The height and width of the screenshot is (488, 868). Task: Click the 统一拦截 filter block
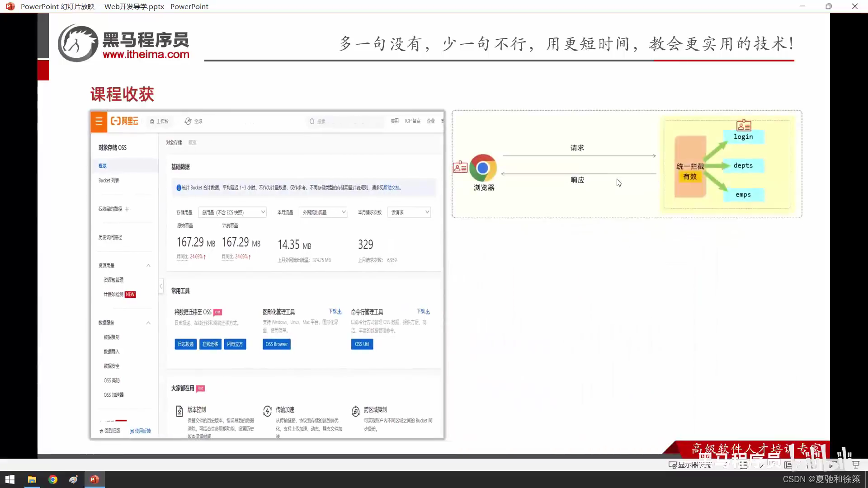tap(690, 167)
